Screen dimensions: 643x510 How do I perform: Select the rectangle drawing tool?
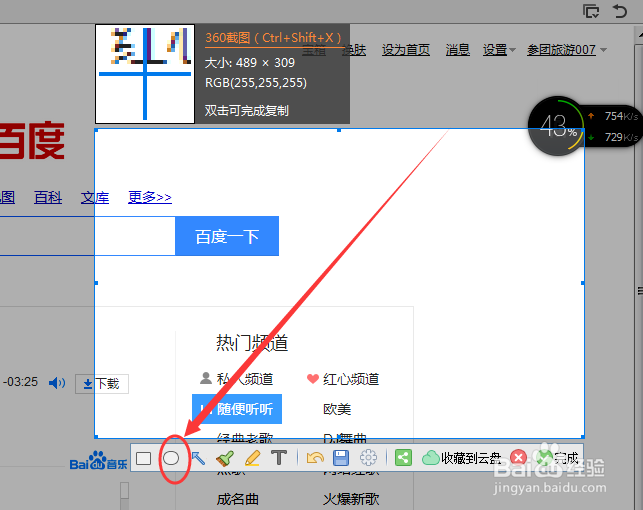point(144,458)
